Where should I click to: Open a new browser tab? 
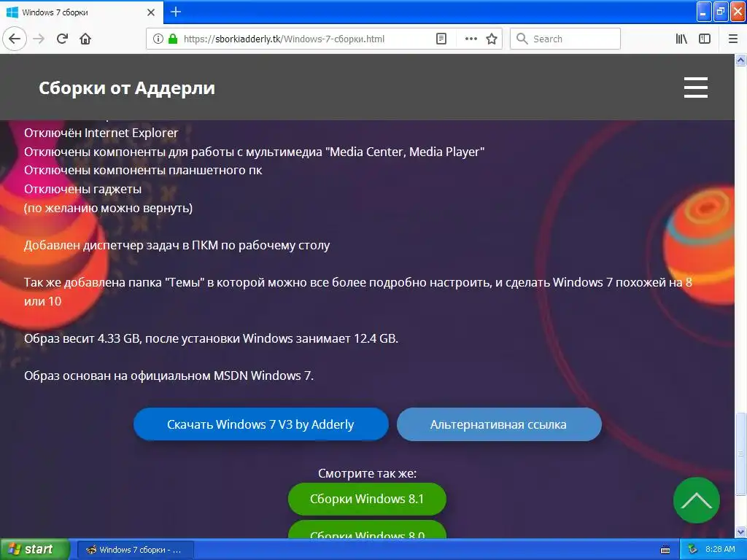tap(176, 12)
